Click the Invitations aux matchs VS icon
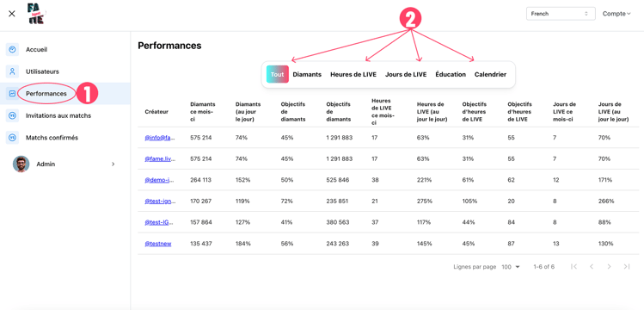This screenshot has width=644, height=310. 12,116
